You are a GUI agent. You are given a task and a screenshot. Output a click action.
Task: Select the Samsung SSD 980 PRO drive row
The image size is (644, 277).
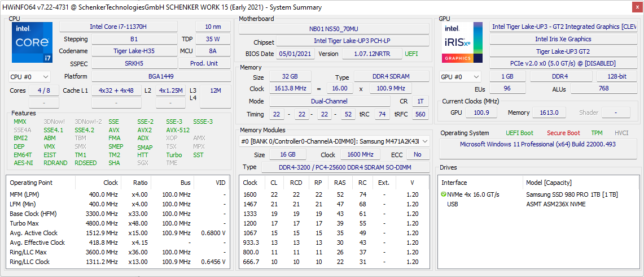(571, 194)
